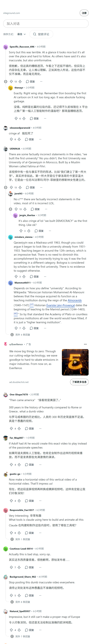
Task: Click the 注册 sign-up button
Action: point(84,13)
